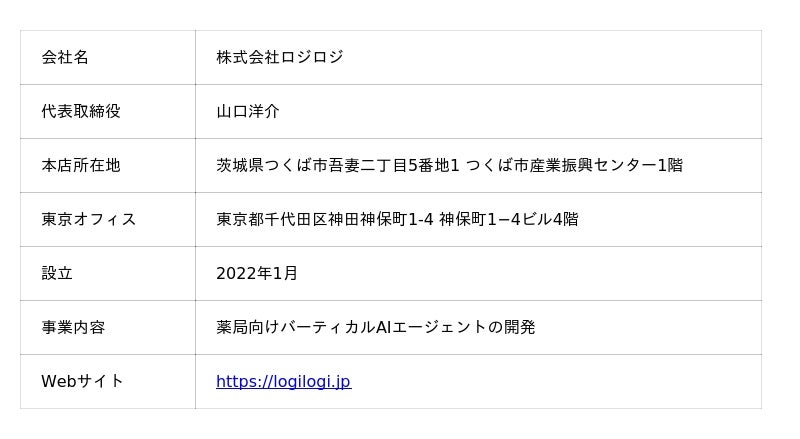The height and width of the screenshot is (439, 800).
Task: Click the 代表取締役 label cell
Action: click(x=81, y=111)
